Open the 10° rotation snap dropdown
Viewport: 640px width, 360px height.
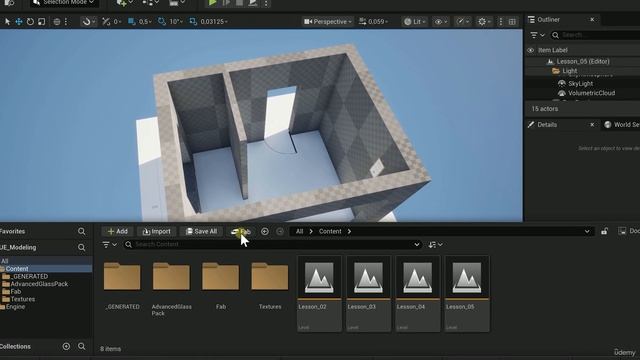[x=176, y=22]
